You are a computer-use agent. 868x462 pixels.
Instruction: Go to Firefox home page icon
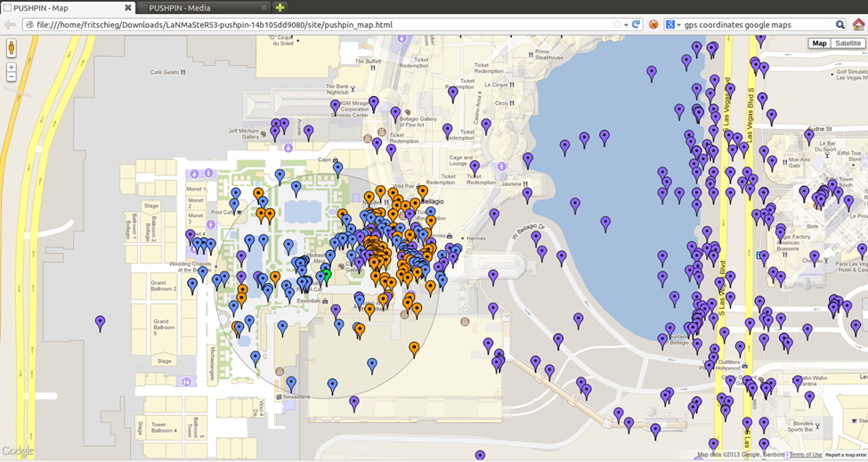[x=858, y=24]
